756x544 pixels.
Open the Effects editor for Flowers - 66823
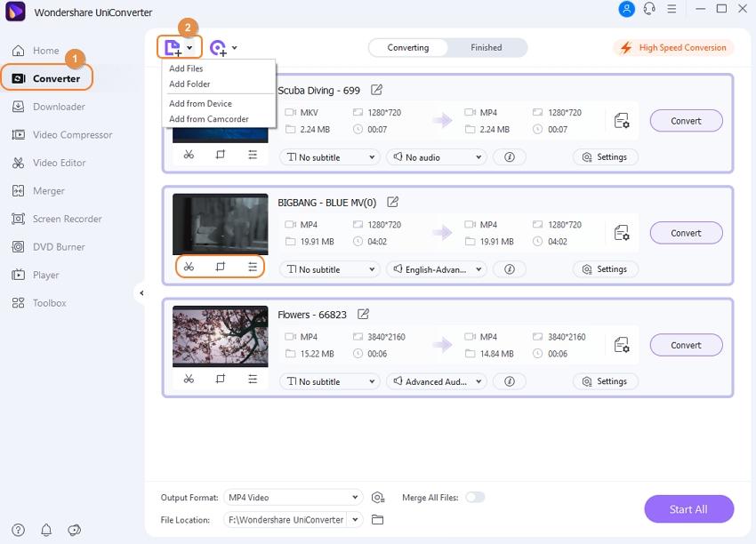tap(253, 380)
